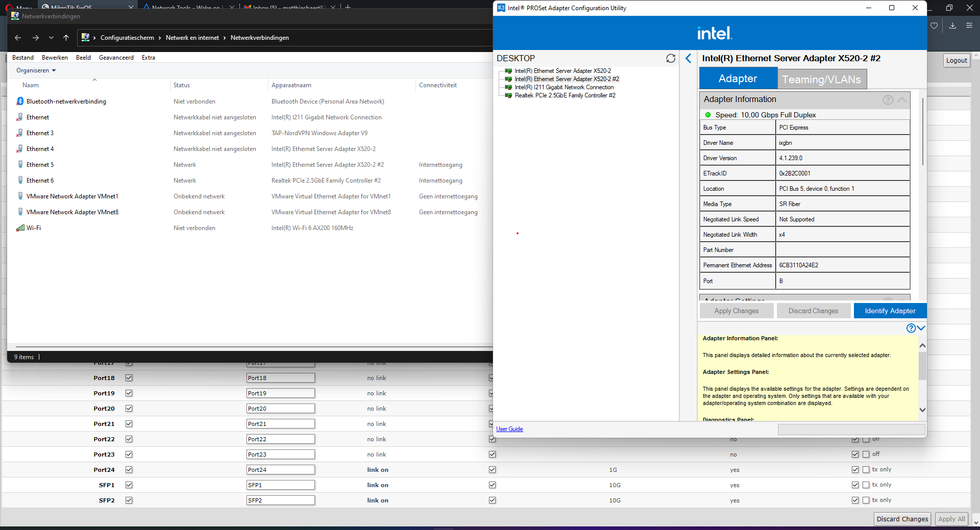Viewport: 980px width, 530px height.
Task: Switch to the Teaming/VLANs tab
Action: click(x=821, y=80)
